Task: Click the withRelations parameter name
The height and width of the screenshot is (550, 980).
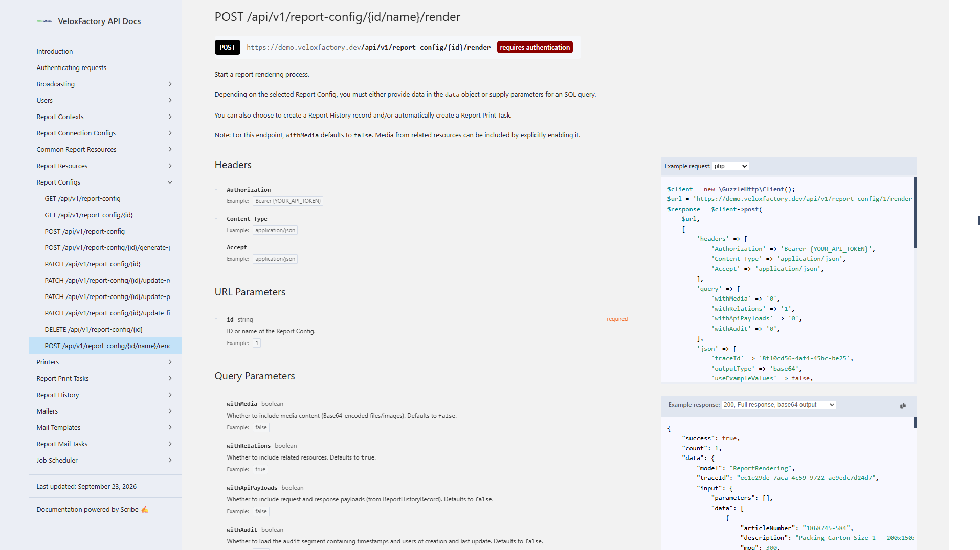Action: click(249, 446)
